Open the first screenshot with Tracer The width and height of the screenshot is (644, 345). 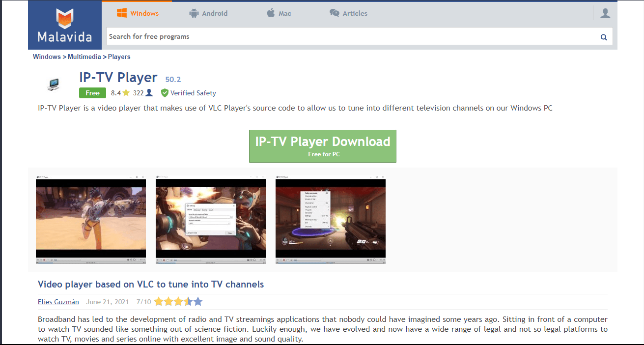pyautogui.click(x=91, y=220)
